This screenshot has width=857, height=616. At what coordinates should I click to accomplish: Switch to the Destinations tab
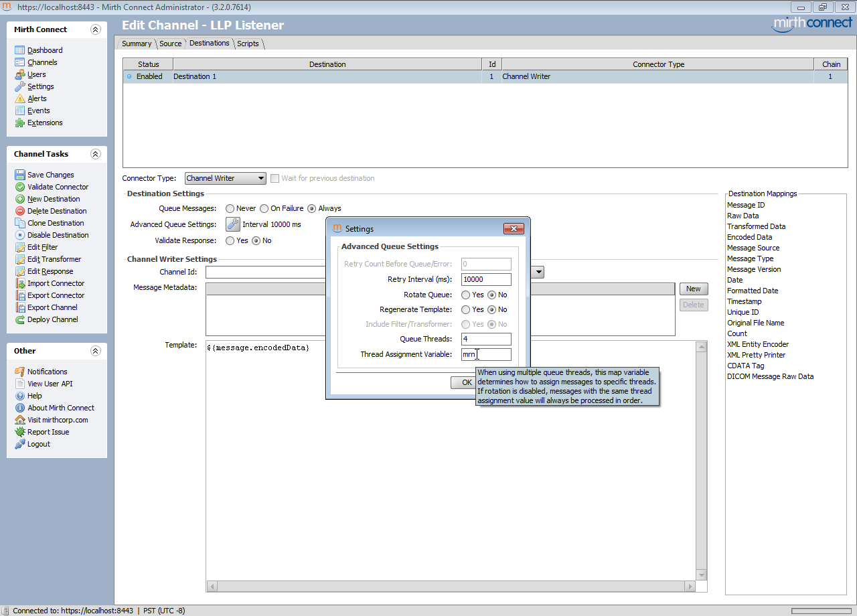coord(210,43)
